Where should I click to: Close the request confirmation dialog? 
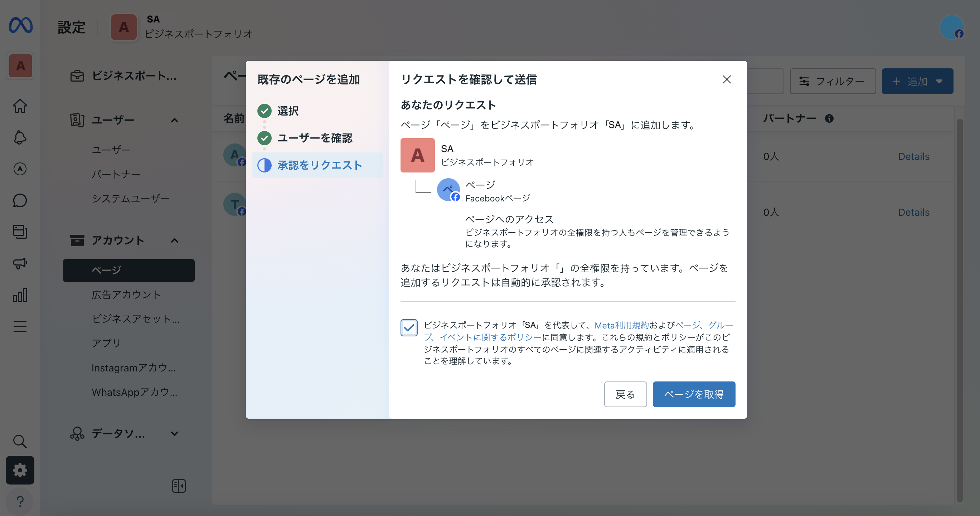727,79
